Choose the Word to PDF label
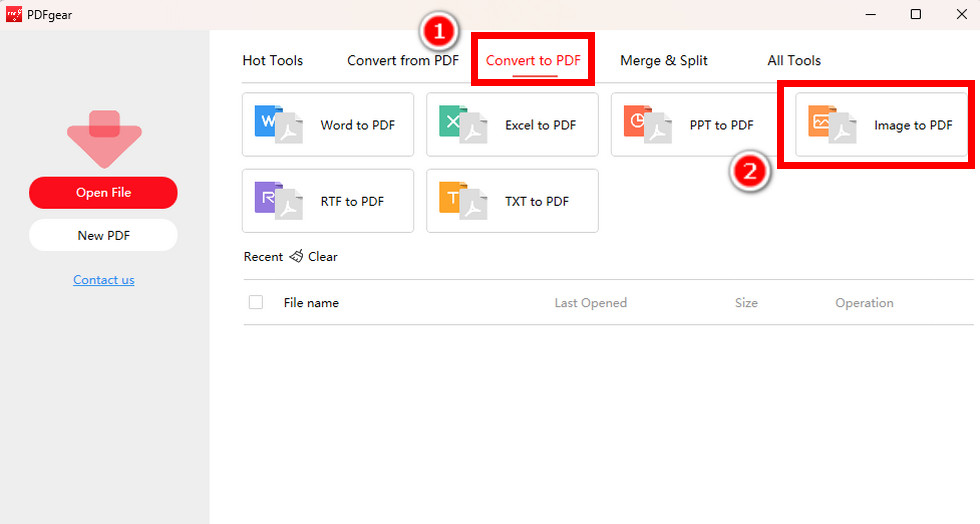 tap(358, 125)
